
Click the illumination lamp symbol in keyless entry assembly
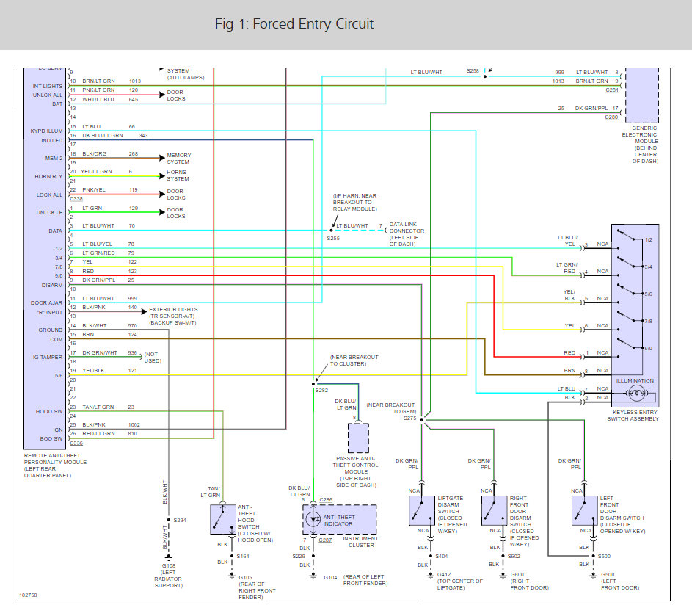(x=636, y=393)
